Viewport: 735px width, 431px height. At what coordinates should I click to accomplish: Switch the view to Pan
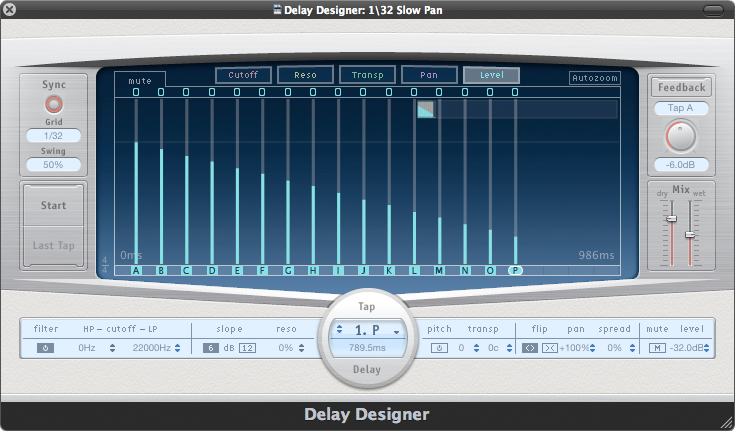pos(429,75)
